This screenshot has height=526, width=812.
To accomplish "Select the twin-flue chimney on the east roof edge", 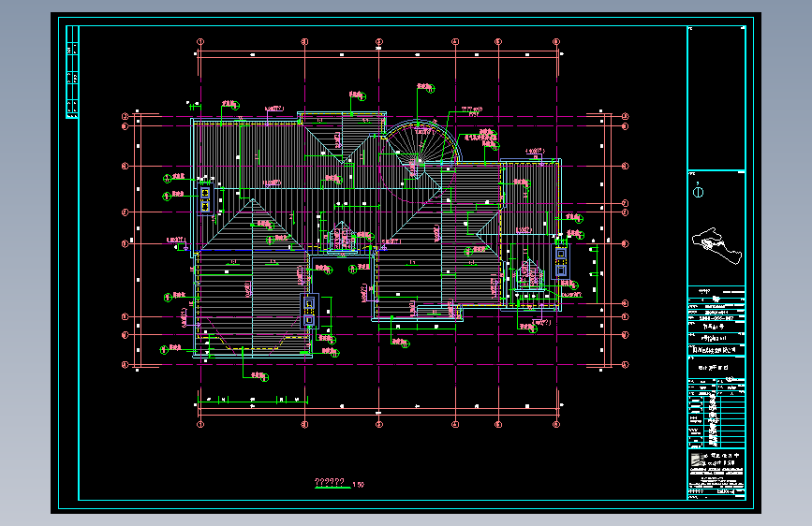I will pyautogui.click(x=561, y=262).
